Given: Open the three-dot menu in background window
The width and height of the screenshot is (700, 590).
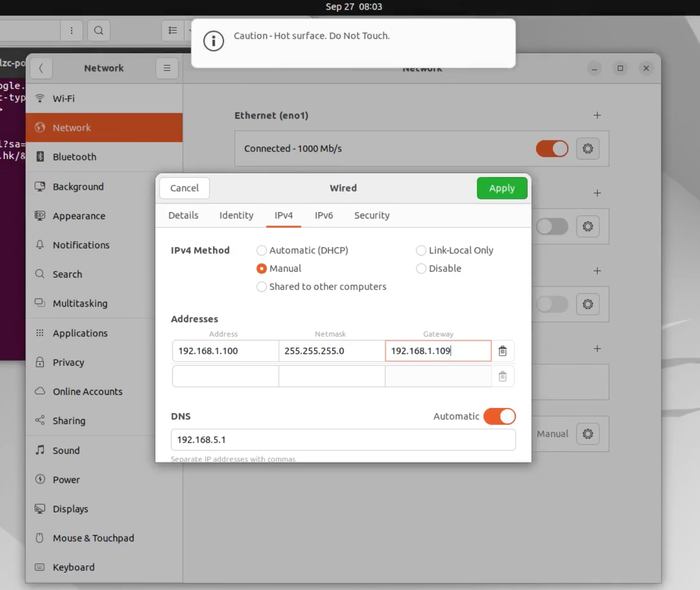Looking at the screenshot, I should pos(72,30).
